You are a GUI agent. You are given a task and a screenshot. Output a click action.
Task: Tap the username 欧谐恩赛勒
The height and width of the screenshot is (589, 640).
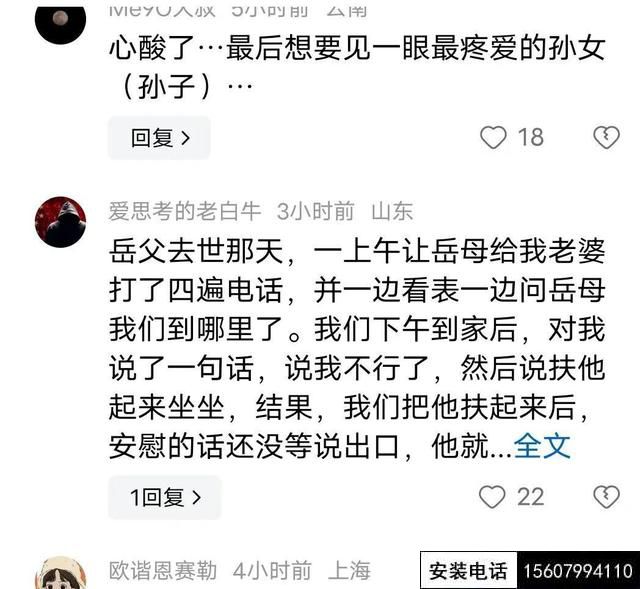tap(162, 570)
